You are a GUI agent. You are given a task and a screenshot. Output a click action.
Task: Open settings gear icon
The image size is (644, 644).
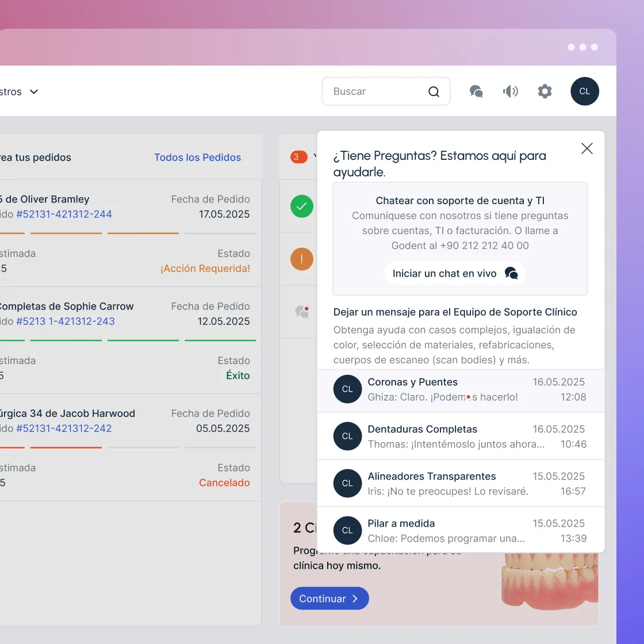point(545,91)
